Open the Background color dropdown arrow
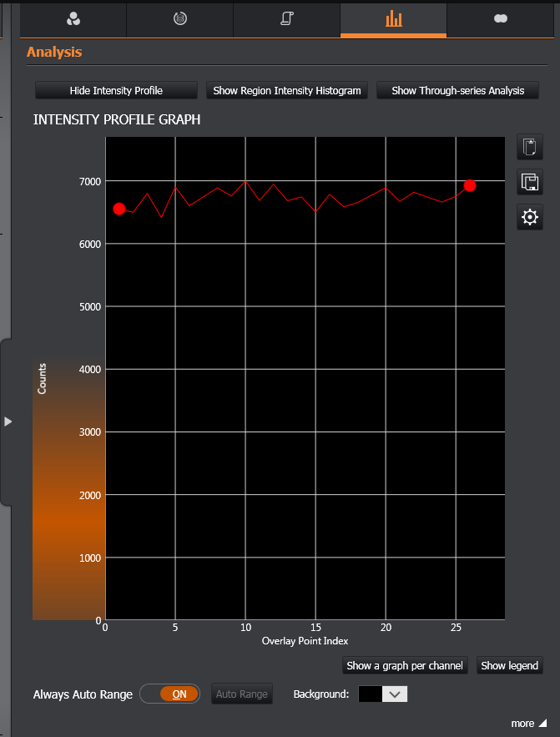 click(396, 694)
